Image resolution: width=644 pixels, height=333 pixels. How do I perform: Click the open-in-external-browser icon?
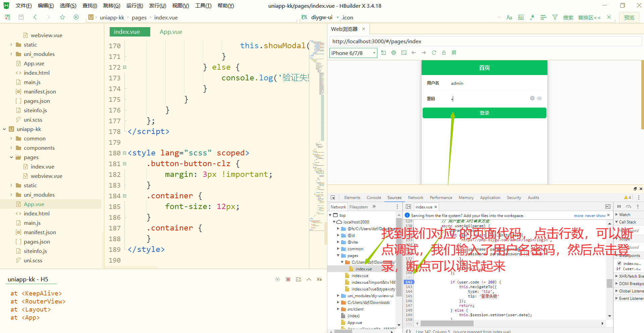(x=384, y=53)
